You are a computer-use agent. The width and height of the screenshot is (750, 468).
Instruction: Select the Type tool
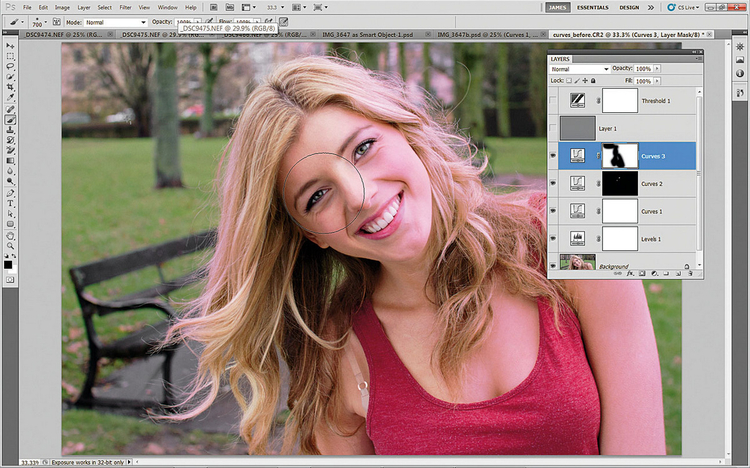(10, 203)
